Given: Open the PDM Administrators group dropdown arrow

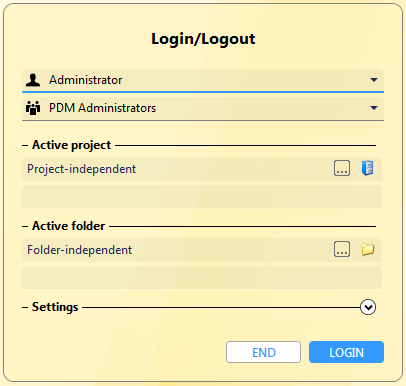Looking at the screenshot, I should point(374,108).
